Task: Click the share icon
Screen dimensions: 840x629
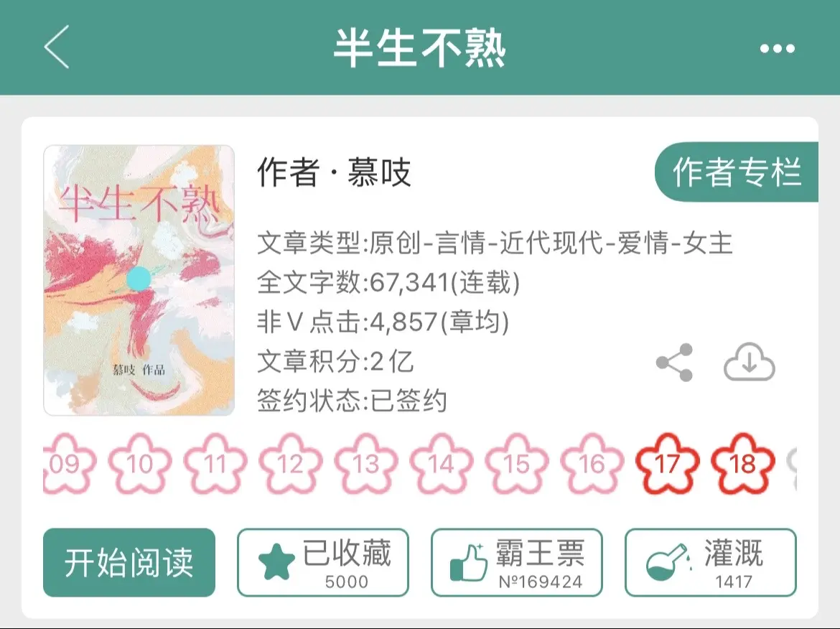Action: (674, 363)
